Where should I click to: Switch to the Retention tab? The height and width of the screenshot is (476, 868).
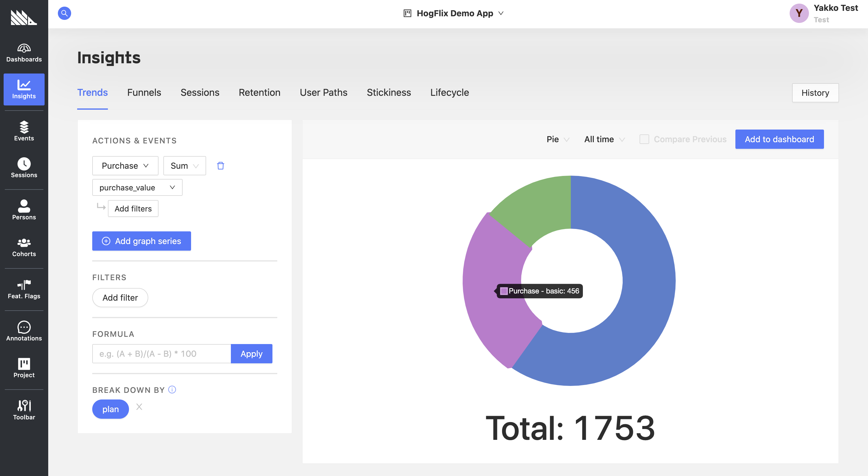[x=259, y=92]
